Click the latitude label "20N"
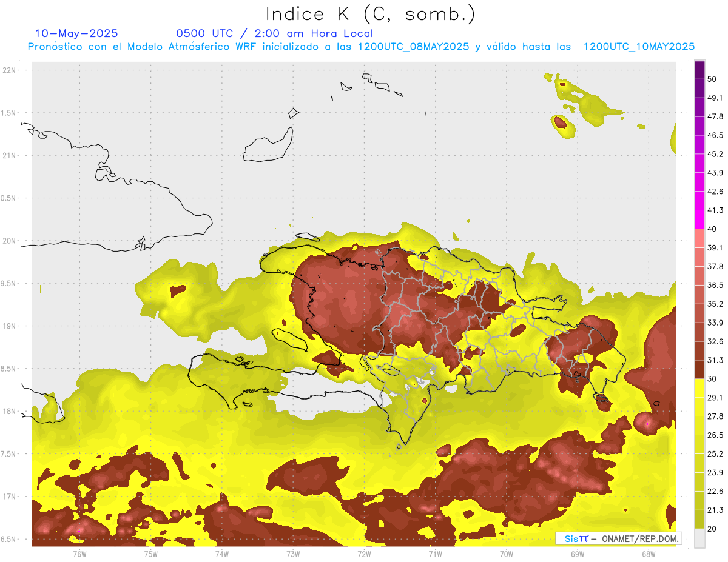 (x=10, y=241)
